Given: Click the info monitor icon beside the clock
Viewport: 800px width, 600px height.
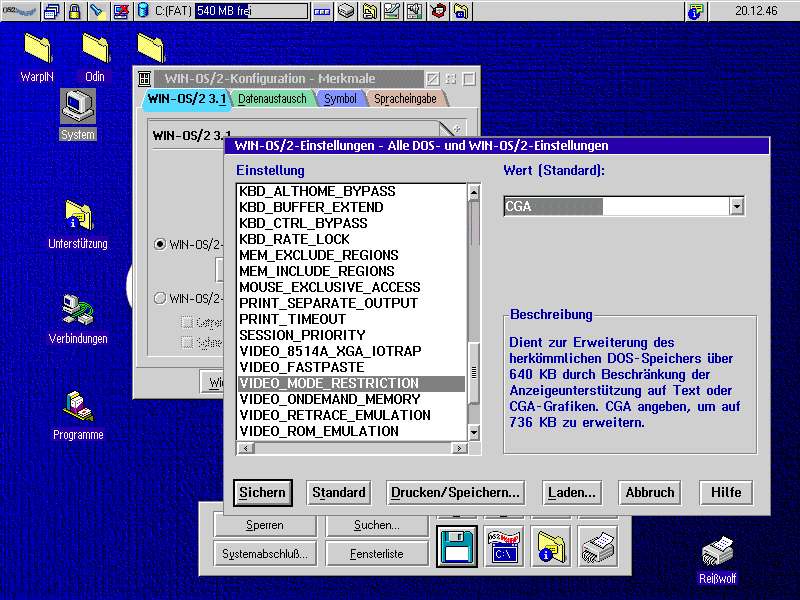Looking at the screenshot, I should 695,11.
